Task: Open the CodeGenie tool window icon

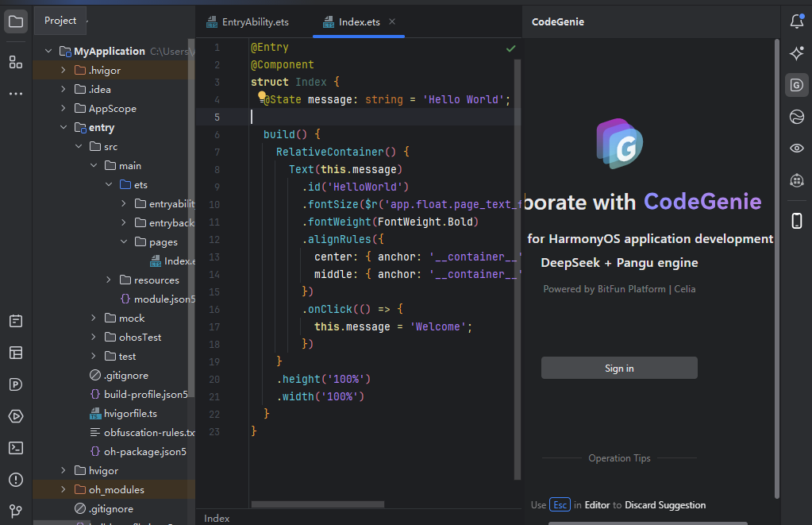Action: (x=797, y=85)
